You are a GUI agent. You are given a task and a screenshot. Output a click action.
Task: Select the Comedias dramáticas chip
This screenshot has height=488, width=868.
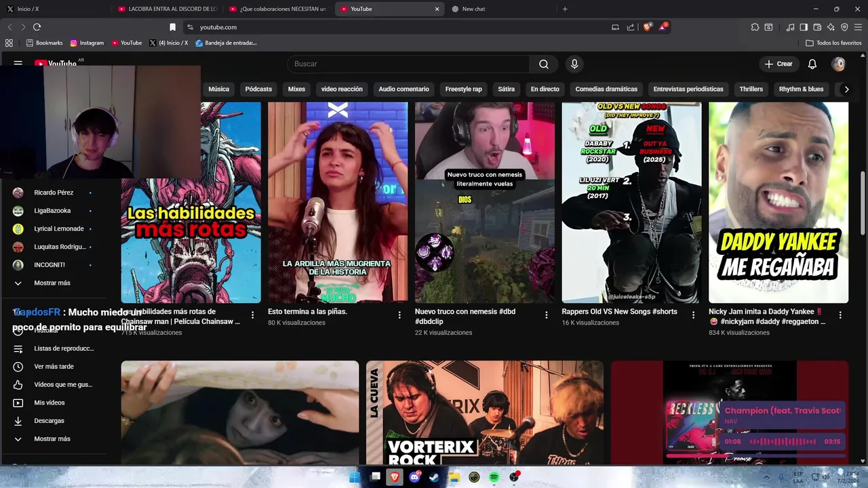click(x=606, y=89)
